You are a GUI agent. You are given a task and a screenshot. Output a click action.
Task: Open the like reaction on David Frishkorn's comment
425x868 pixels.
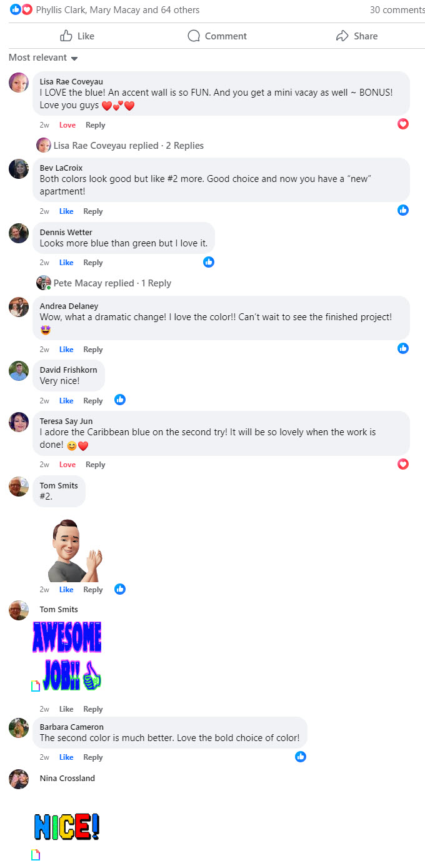(120, 400)
